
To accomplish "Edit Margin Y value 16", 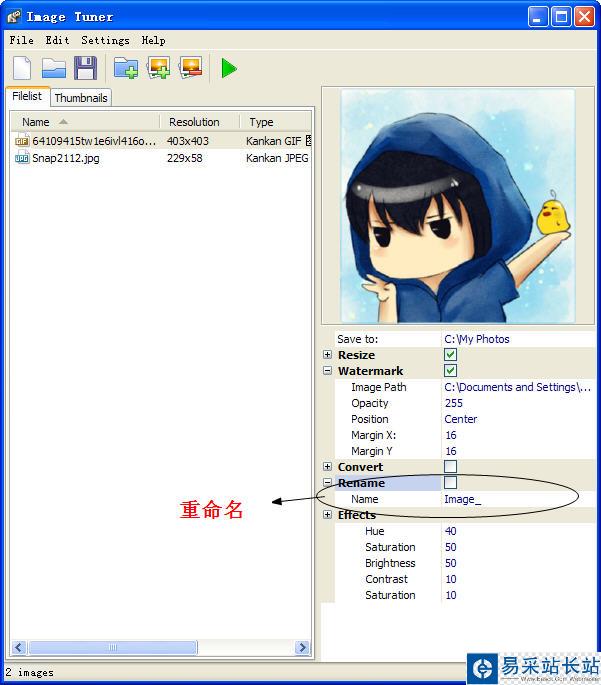I will (x=518, y=451).
